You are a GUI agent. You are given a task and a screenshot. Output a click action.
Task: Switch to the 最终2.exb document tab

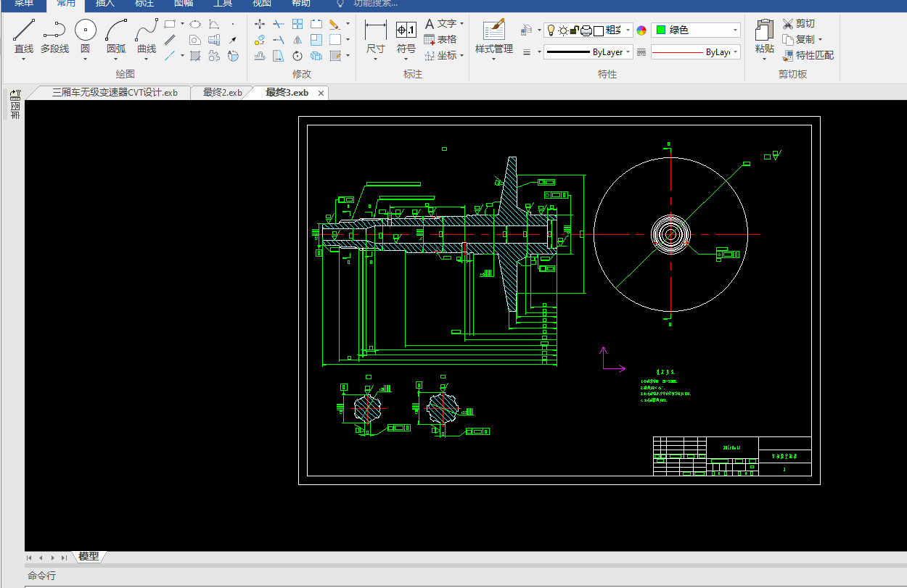(222, 92)
